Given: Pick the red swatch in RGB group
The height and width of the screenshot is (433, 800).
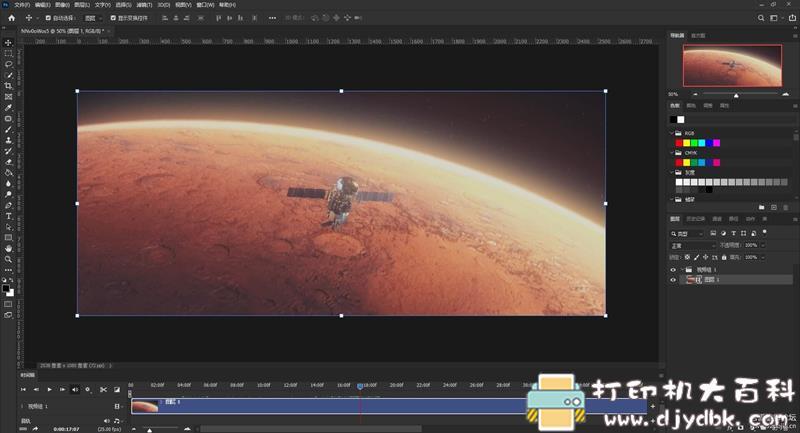Looking at the screenshot, I should click(679, 143).
